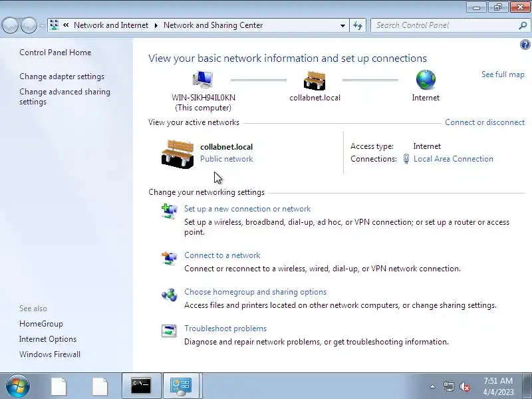This screenshot has height=399, width=532.
Task: Open the address bar history dropdown
Action: (342, 25)
